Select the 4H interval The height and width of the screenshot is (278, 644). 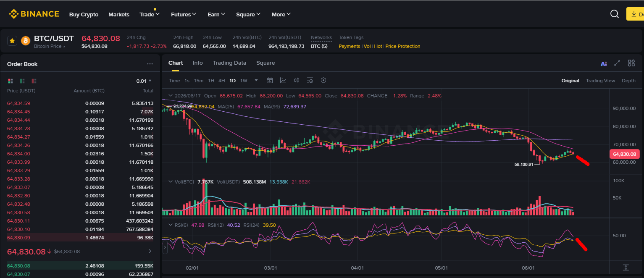(x=221, y=81)
